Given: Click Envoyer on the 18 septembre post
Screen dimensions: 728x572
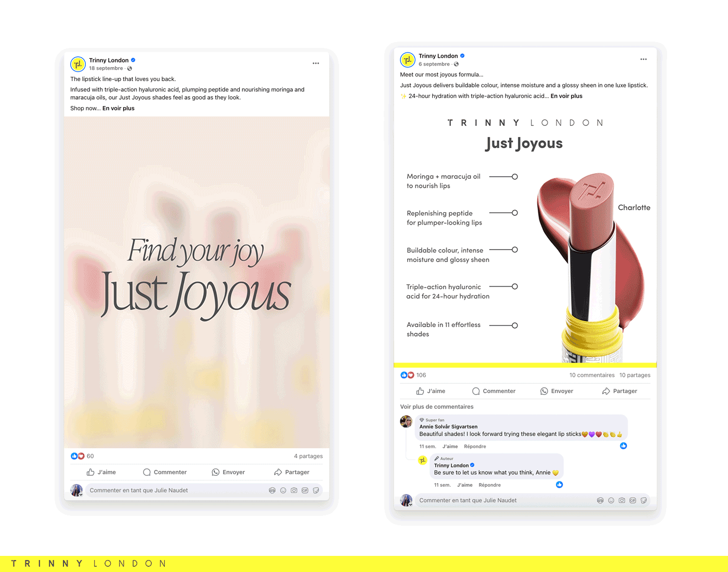Looking at the screenshot, I should point(228,472).
